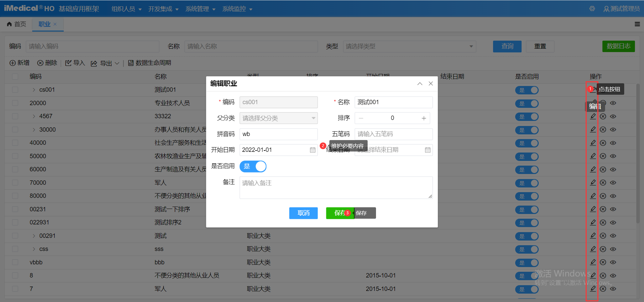
Task: Toggle 是否启用 switch for row css
Action: (527, 249)
